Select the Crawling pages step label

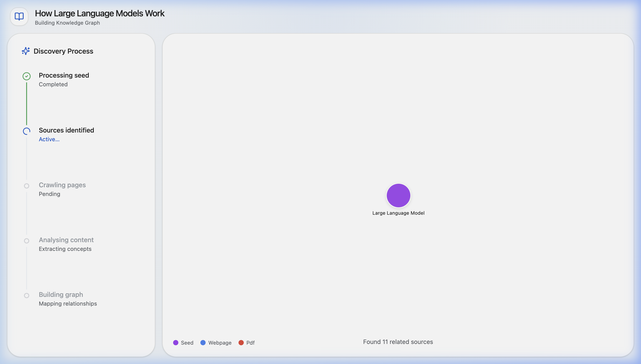pos(62,185)
